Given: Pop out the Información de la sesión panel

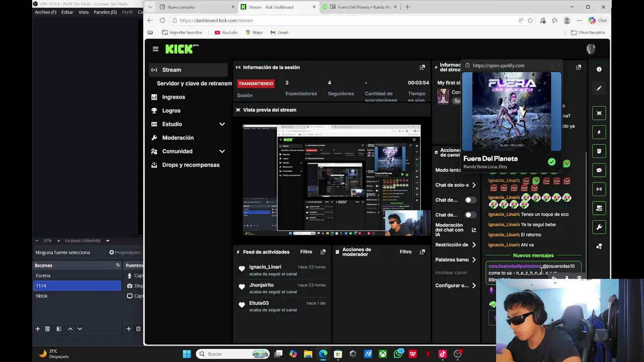Looking at the screenshot, I should click(422, 67).
